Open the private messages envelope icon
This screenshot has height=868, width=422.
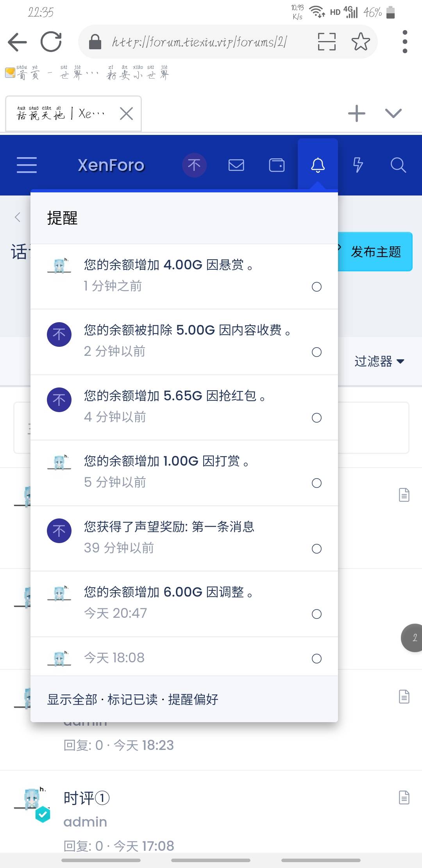236,165
